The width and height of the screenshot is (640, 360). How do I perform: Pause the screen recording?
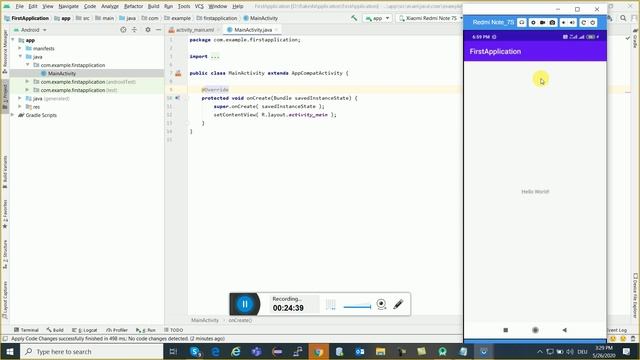click(245, 304)
